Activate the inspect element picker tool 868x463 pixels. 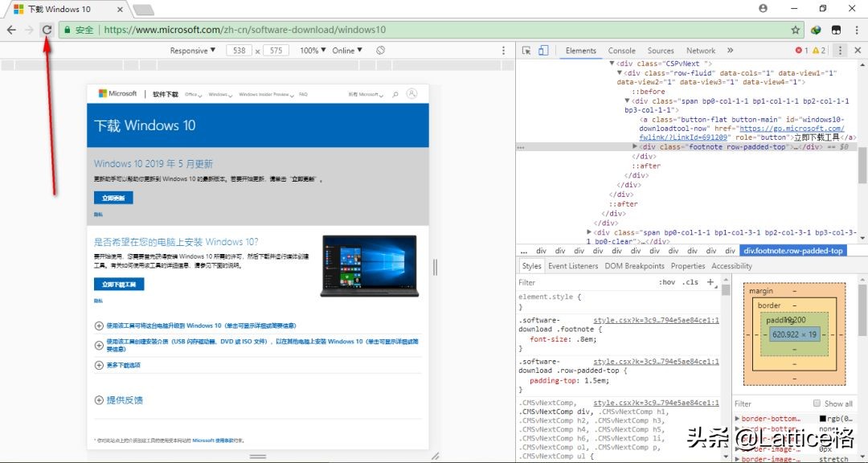(526, 51)
